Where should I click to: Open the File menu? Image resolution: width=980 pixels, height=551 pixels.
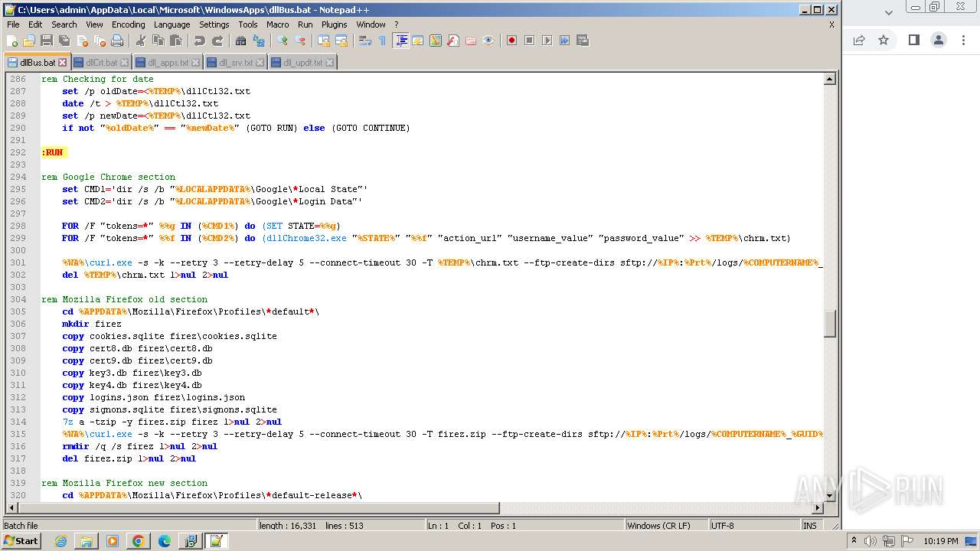tap(13, 24)
